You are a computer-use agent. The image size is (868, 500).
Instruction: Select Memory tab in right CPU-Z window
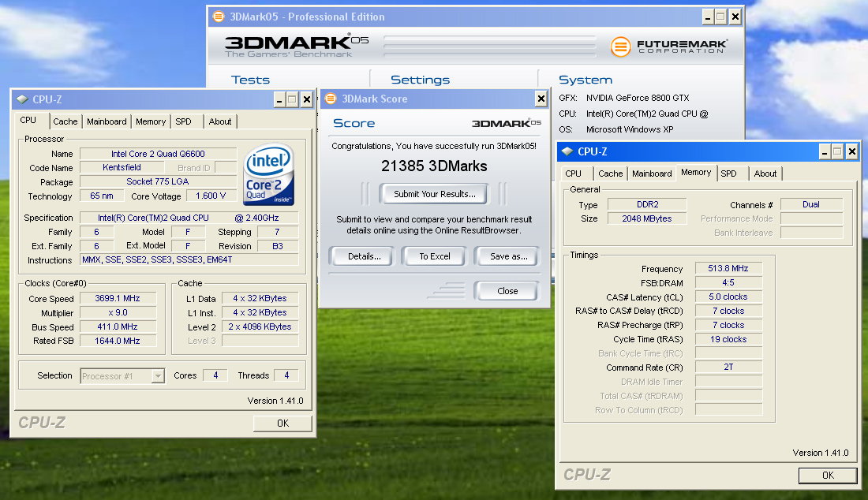click(x=696, y=173)
